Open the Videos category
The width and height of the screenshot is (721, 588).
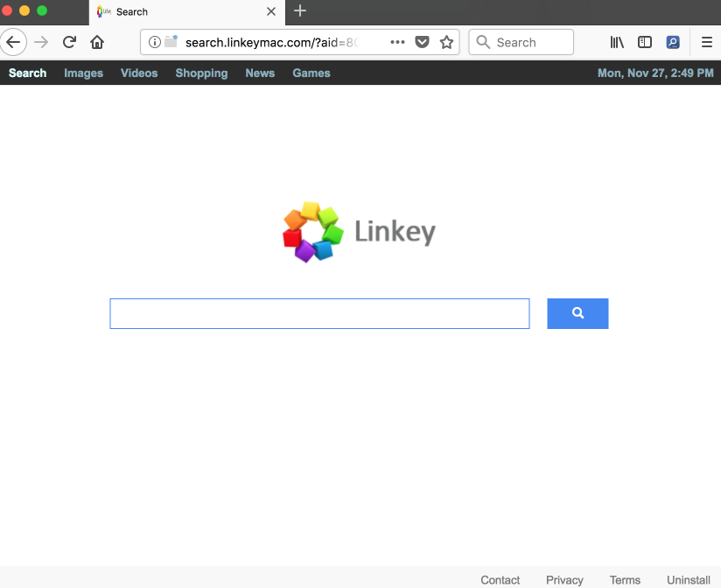(139, 73)
